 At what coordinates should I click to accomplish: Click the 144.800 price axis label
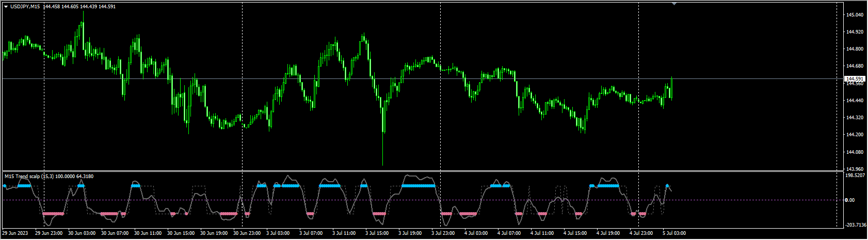[x=855, y=49]
